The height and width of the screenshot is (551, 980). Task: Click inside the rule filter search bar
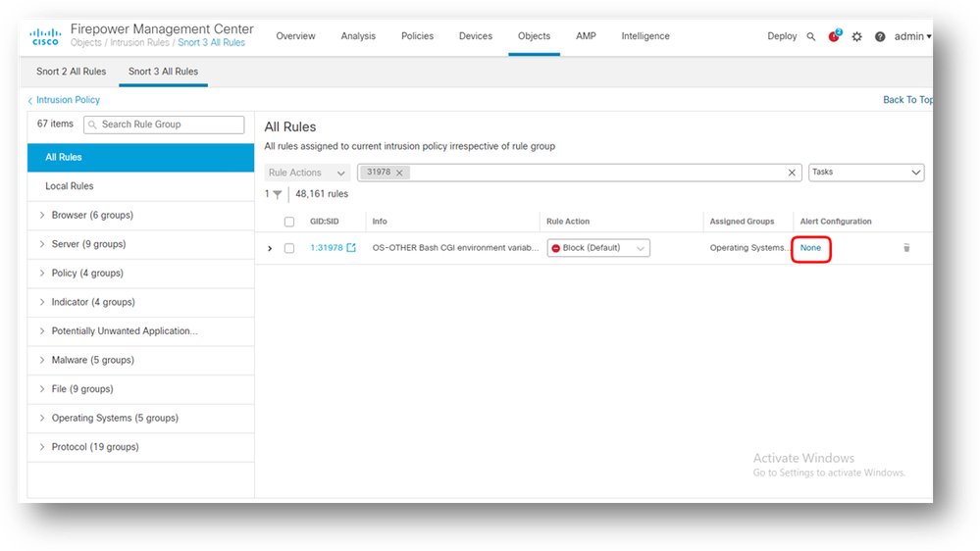(579, 173)
